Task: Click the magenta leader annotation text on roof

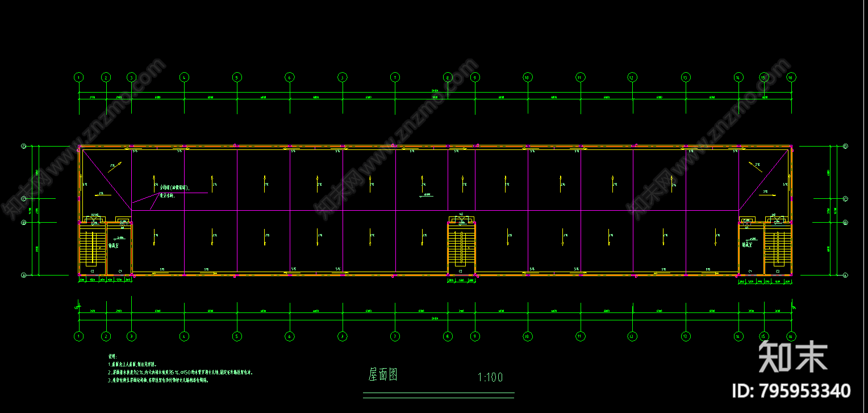Action: click(174, 191)
